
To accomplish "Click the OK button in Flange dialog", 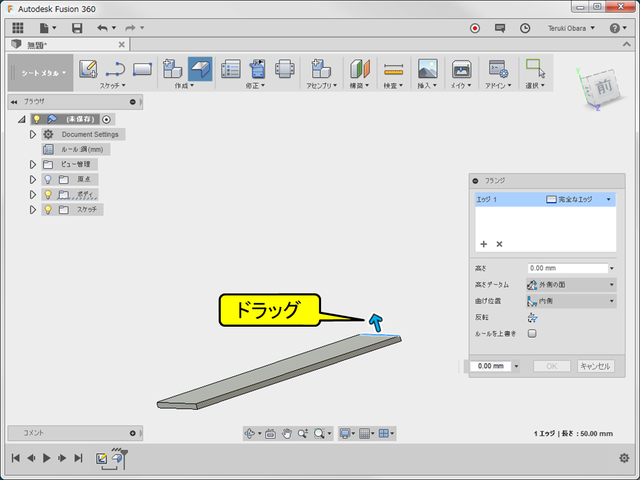I will click(x=552, y=366).
